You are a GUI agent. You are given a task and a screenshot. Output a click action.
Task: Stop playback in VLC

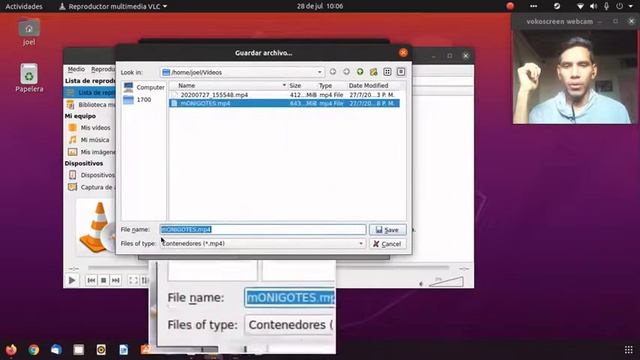pyautogui.click(x=104, y=280)
